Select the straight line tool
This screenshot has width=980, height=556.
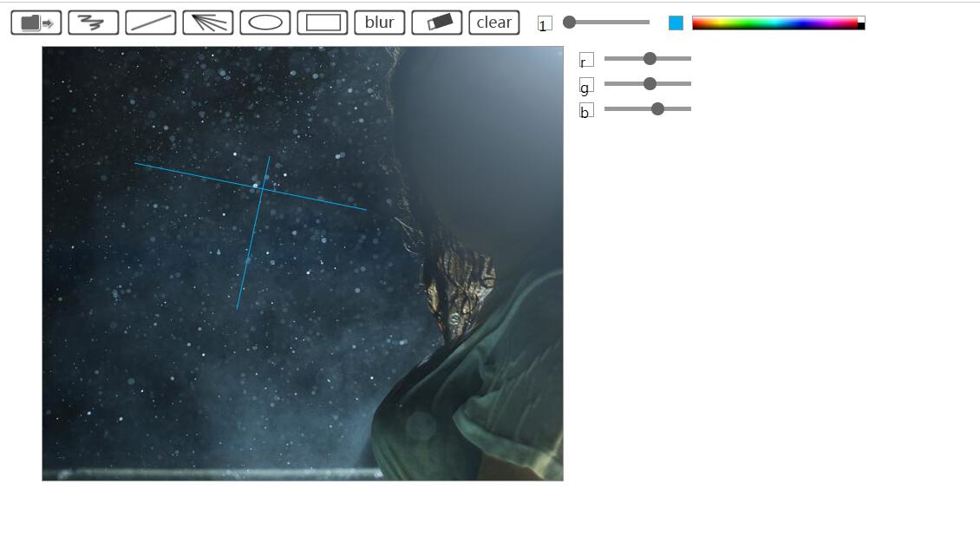point(151,23)
